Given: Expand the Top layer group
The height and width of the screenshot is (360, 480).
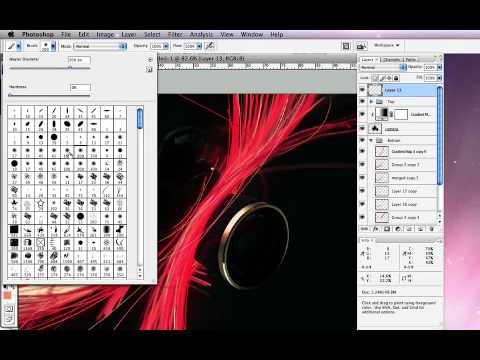Looking at the screenshot, I should (x=371, y=101).
